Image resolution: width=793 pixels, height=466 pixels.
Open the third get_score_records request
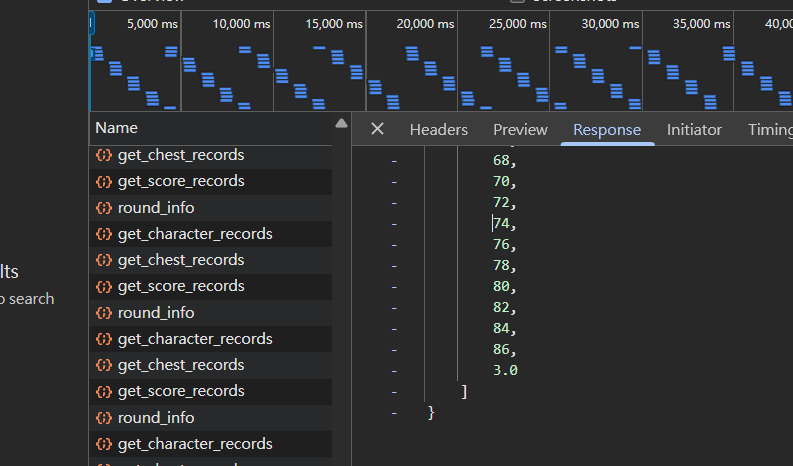[210, 391]
